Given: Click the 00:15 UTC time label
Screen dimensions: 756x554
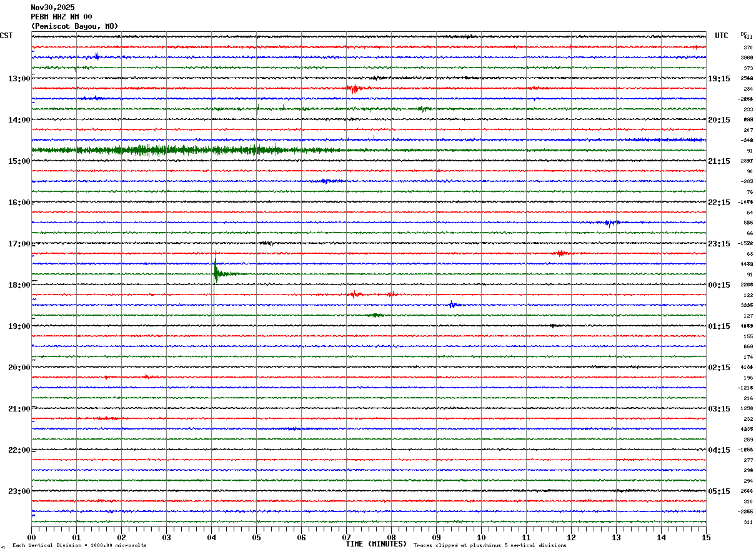Looking at the screenshot, I should coord(719,285).
